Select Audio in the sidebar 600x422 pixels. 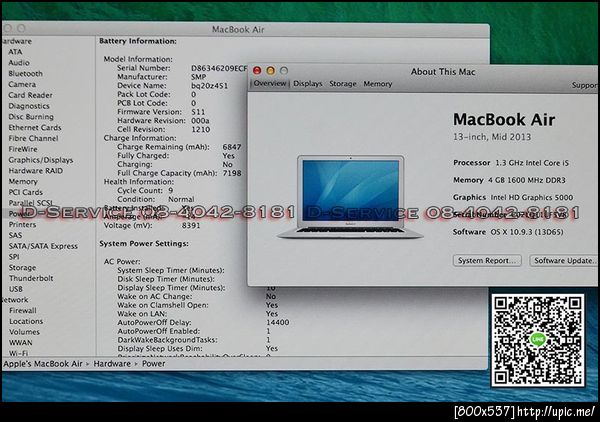pos(19,62)
